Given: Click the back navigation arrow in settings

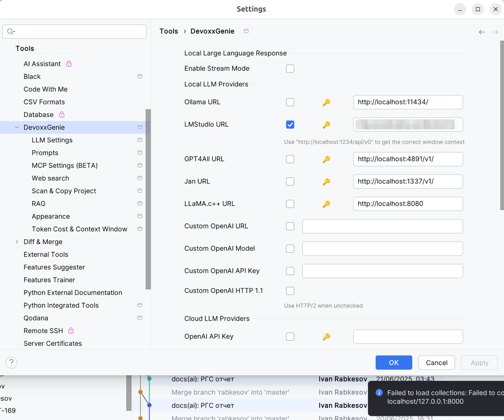Looking at the screenshot, I should point(482,32).
